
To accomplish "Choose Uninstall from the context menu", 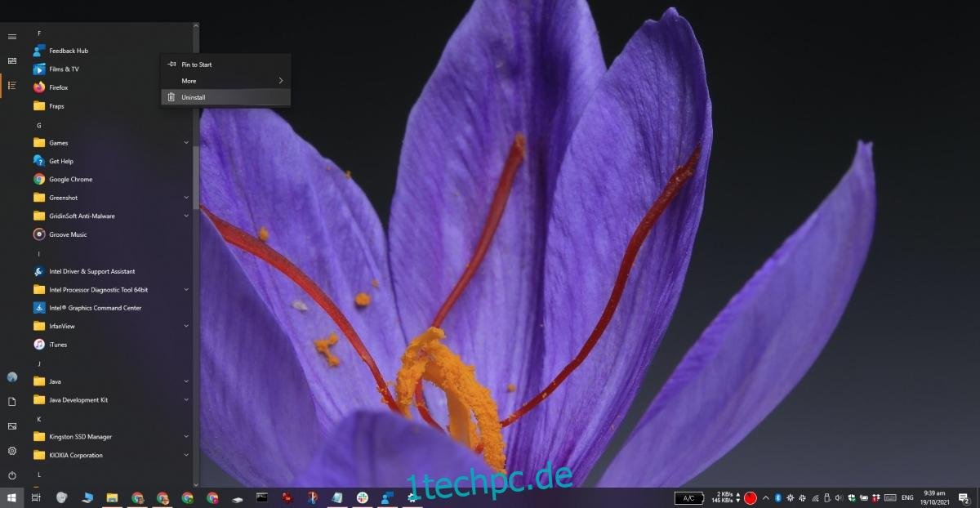I will tap(226, 97).
